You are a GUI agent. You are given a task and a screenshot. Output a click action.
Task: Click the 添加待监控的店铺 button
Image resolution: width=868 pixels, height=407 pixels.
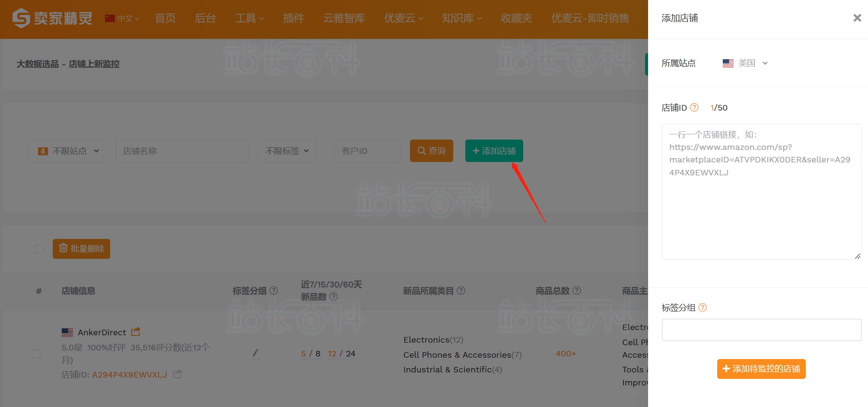coord(761,369)
